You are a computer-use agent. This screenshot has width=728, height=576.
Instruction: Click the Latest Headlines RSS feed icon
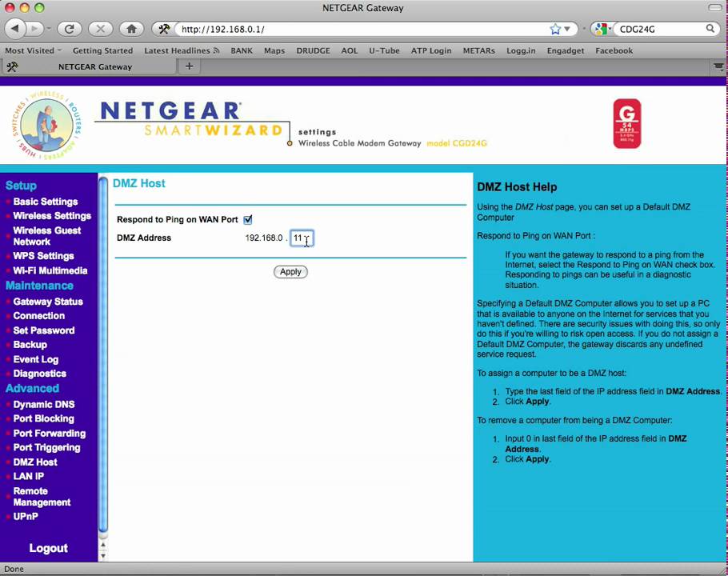[x=216, y=50]
